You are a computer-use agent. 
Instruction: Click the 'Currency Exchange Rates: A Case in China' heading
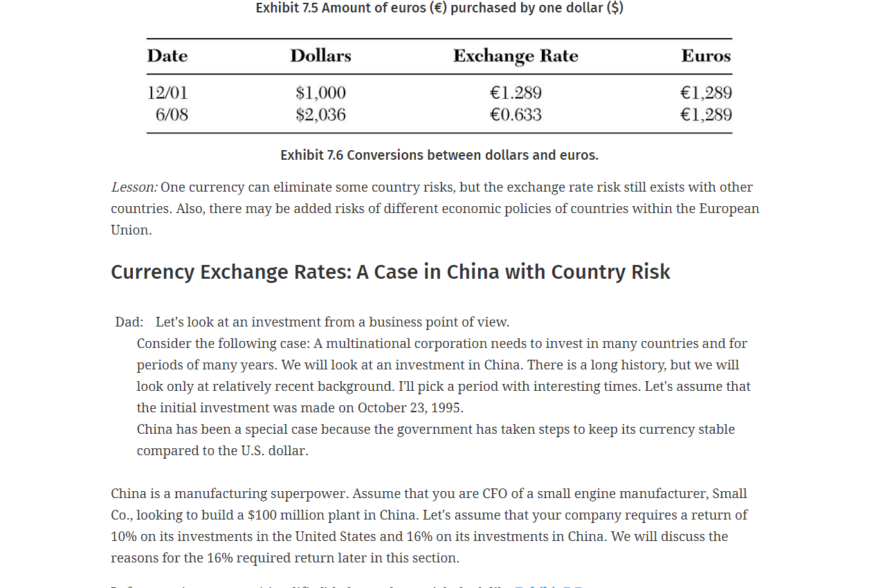coord(390,272)
